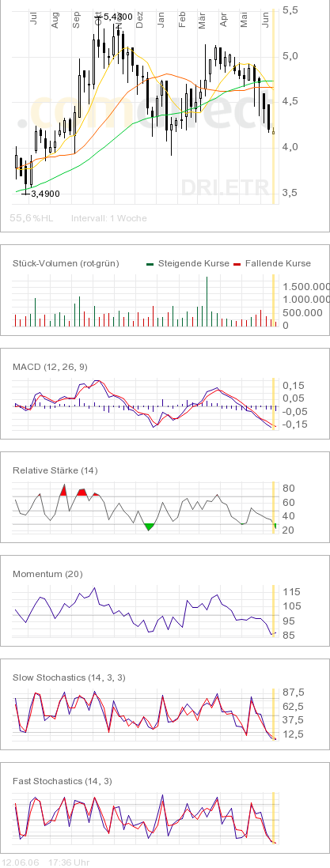The image size is (330, 868).
Task: Click the 5,0 price axis value
Action: click(x=290, y=56)
